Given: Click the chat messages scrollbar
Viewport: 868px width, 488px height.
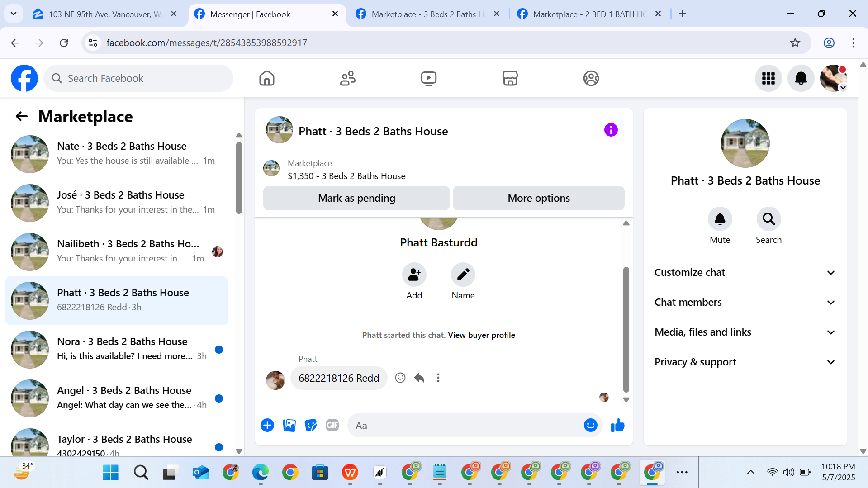Looking at the screenshot, I should pyautogui.click(x=626, y=329).
